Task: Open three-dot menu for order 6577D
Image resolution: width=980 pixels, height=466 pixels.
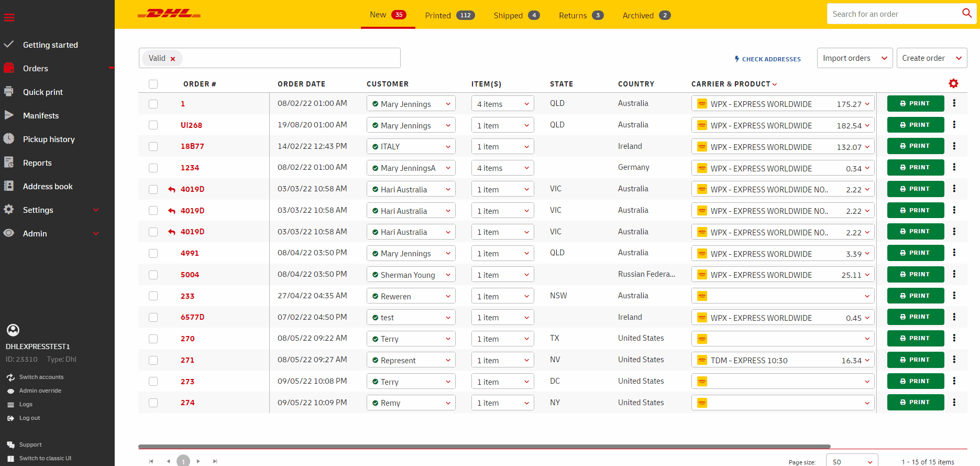Action: [954, 317]
